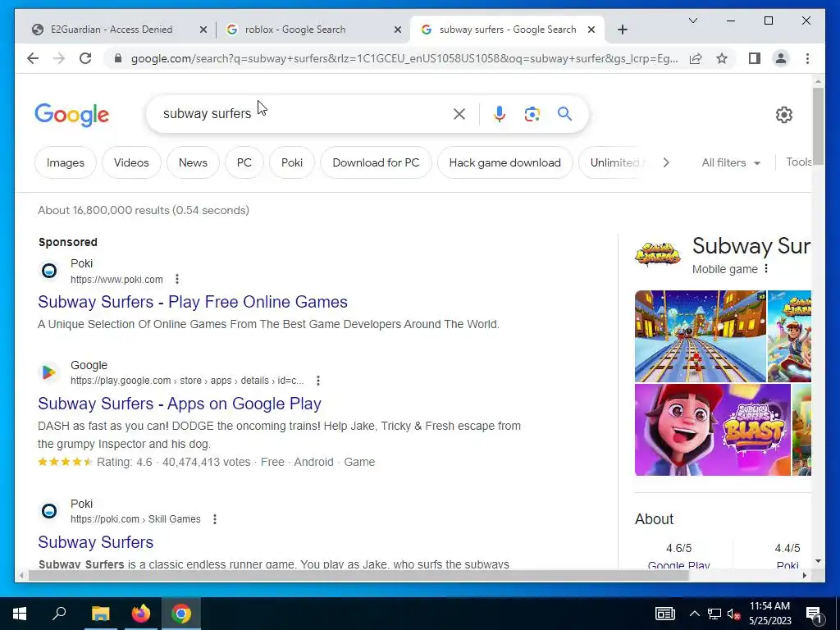
Task: Open the Chrome side panel
Action: click(755, 58)
